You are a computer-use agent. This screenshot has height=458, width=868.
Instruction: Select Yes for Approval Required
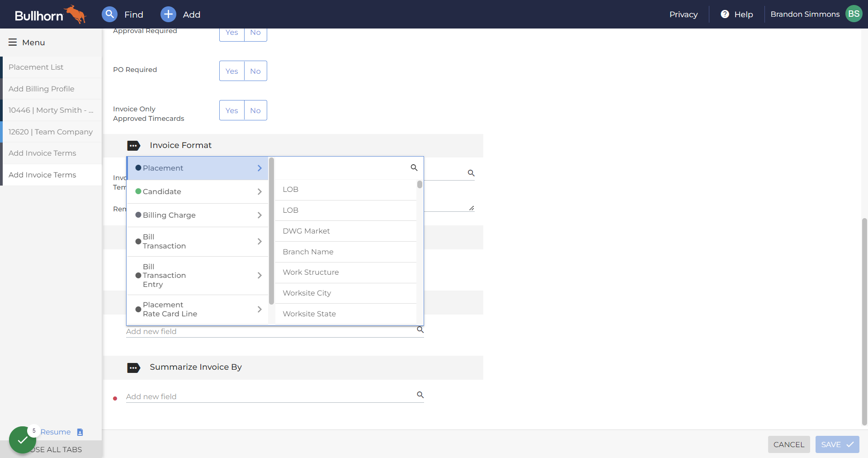tap(231, 33)
